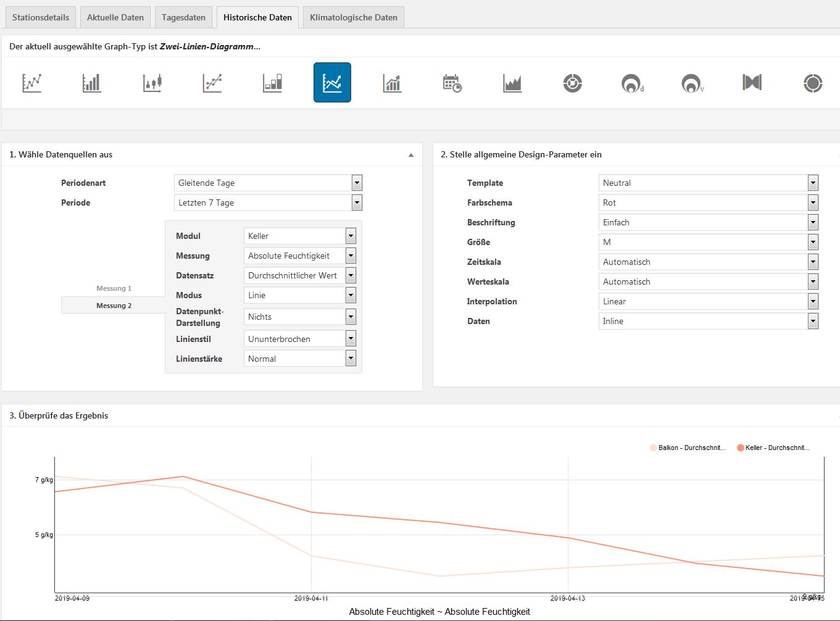This screenshot has width=840, height=621.
Task: Select the wind rose chart icon
Action: tap(573, 83)
